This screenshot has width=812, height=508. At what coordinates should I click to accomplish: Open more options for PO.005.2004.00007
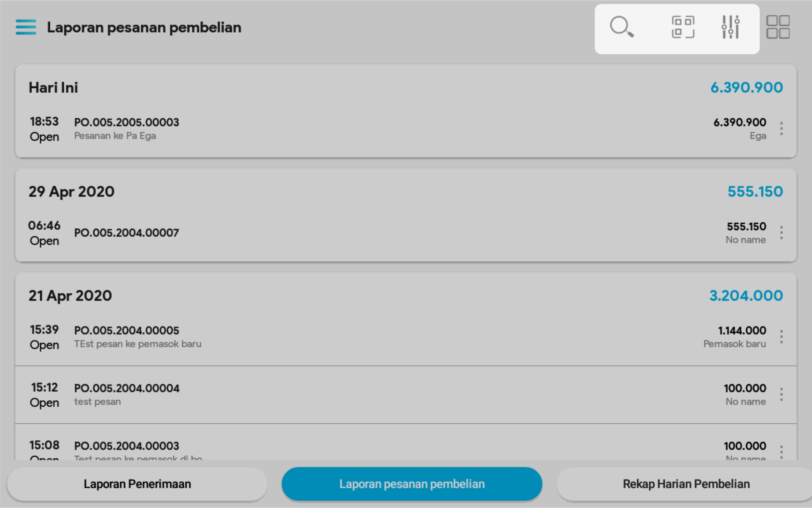[782, 233]
